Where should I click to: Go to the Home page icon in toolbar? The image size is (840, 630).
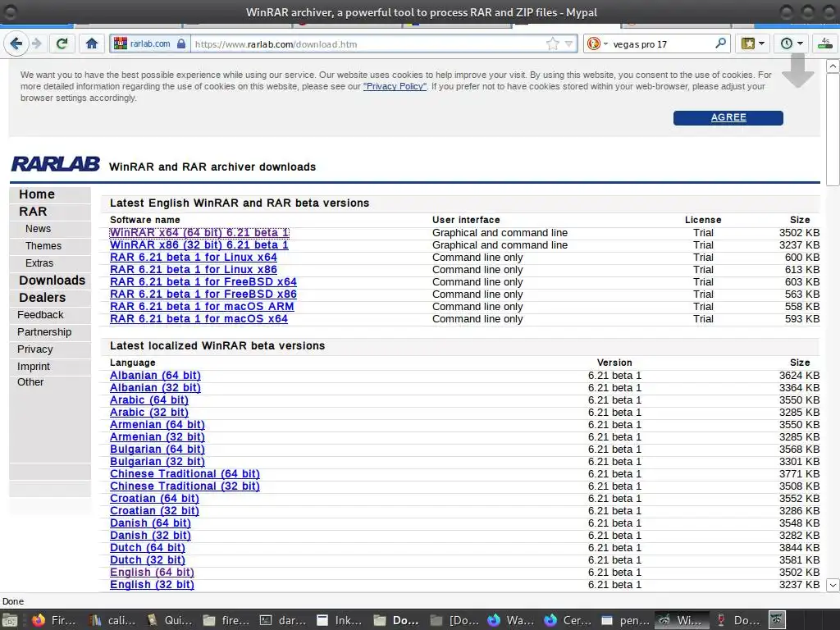pos(92,43)
